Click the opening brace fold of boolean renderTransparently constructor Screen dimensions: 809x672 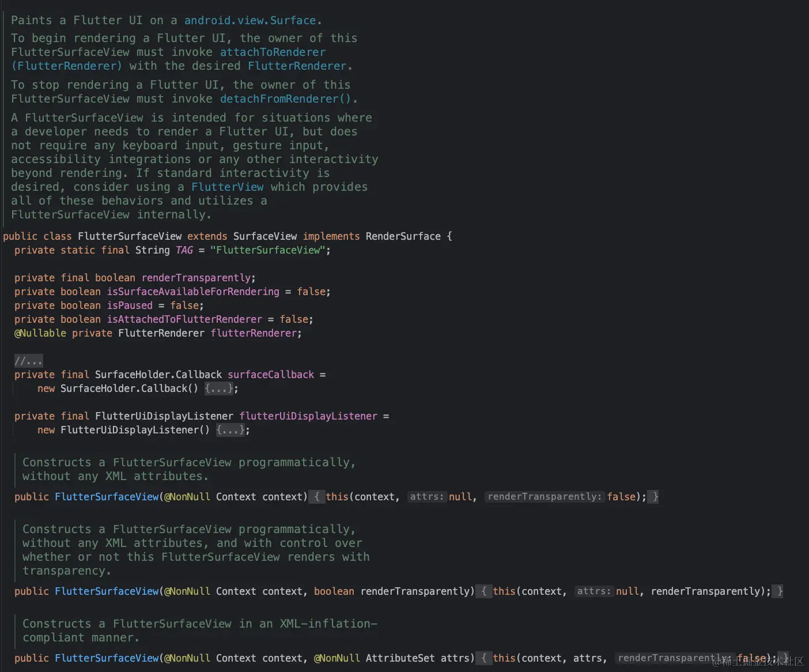click(484, 591)
